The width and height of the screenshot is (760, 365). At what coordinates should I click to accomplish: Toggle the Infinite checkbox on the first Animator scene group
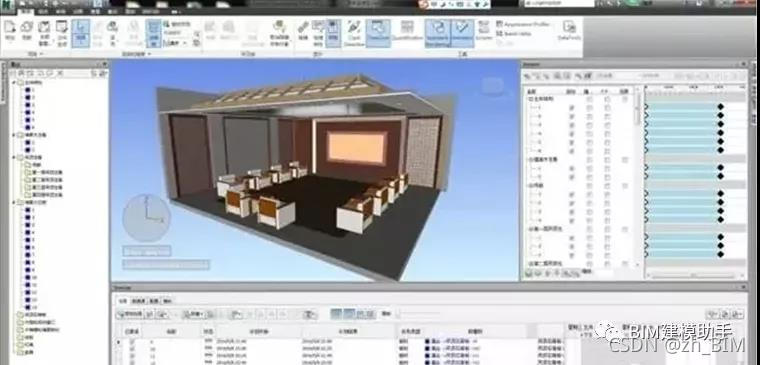point(625,99)
